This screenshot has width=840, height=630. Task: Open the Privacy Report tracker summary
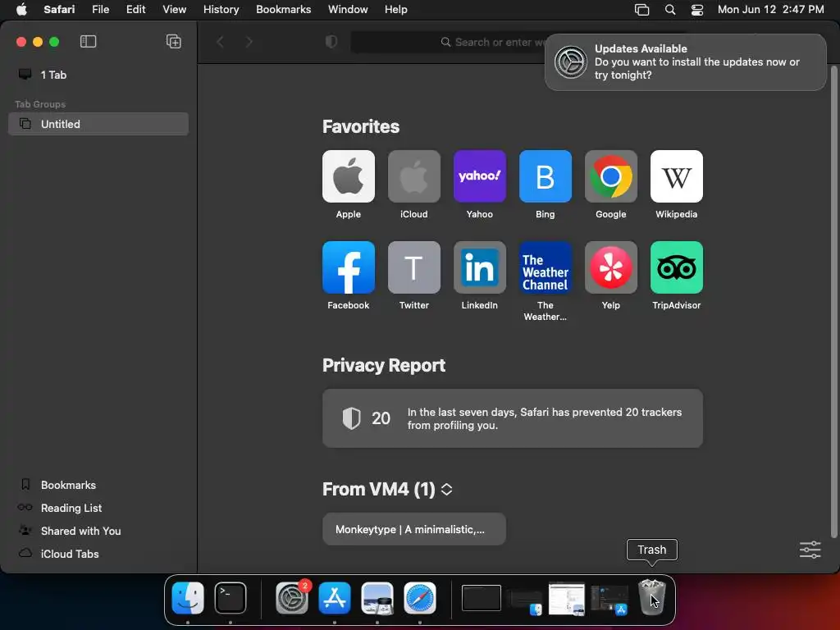513,418
